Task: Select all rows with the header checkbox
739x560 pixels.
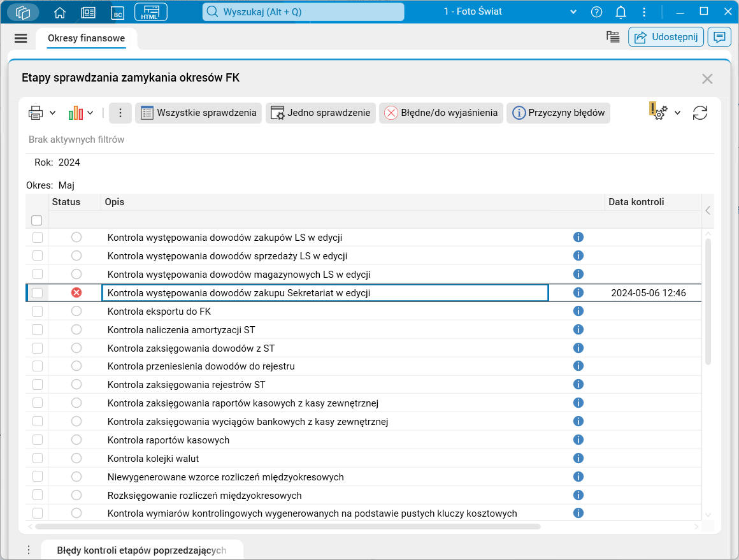Action: point(36,220)
